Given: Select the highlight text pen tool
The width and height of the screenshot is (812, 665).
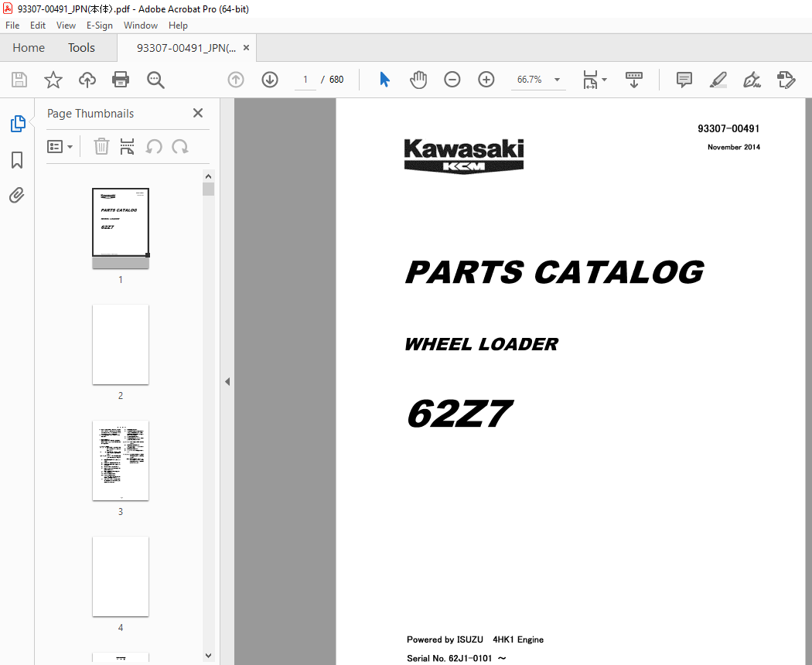Looking at the screenshot, I should (718, 80).
